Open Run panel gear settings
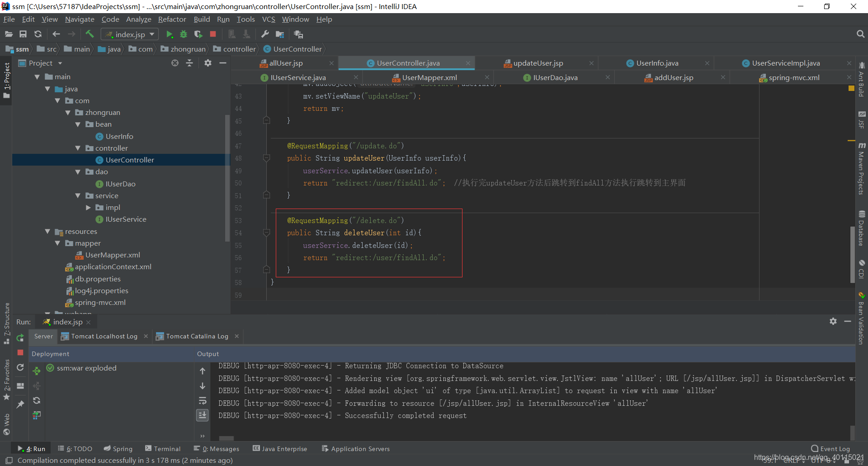This screenshot has height=466, width=868. (833, 321)
